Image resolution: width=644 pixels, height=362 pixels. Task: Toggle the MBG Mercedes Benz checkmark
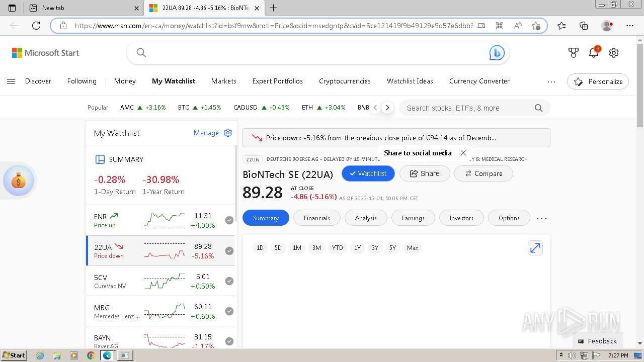pyautogui.click(x=229, y=311)
